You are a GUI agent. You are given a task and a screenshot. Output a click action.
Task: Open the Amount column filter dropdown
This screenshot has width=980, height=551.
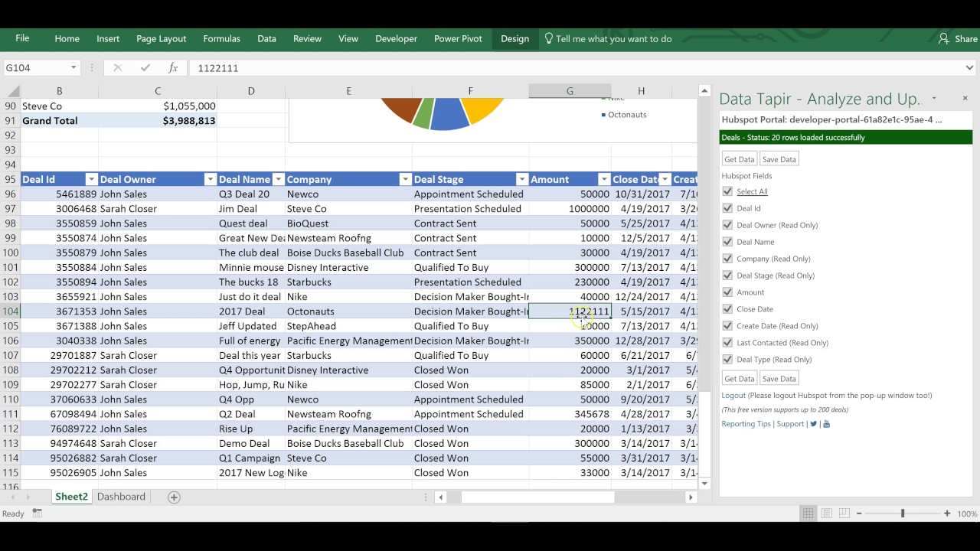(604, 180)
